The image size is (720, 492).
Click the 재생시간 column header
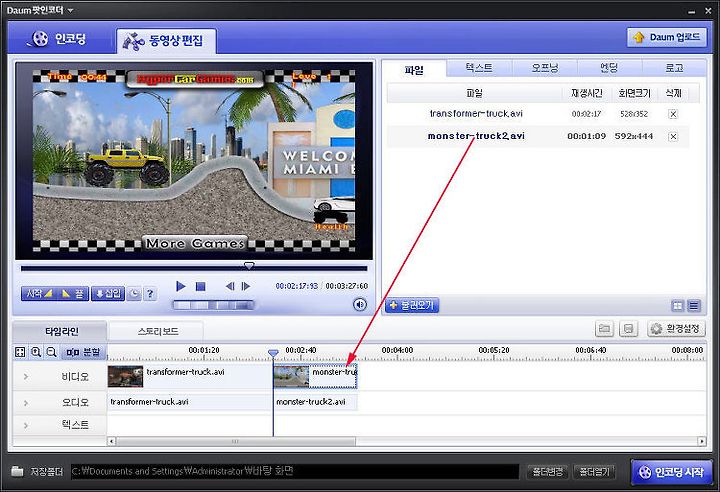click(x=587, y=93)
